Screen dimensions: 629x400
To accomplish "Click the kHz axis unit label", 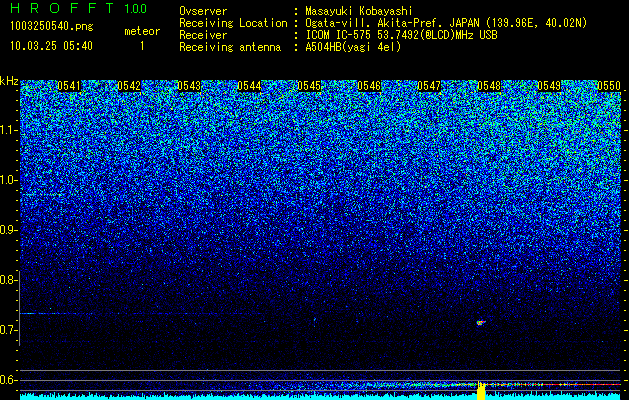I will 9,81.
